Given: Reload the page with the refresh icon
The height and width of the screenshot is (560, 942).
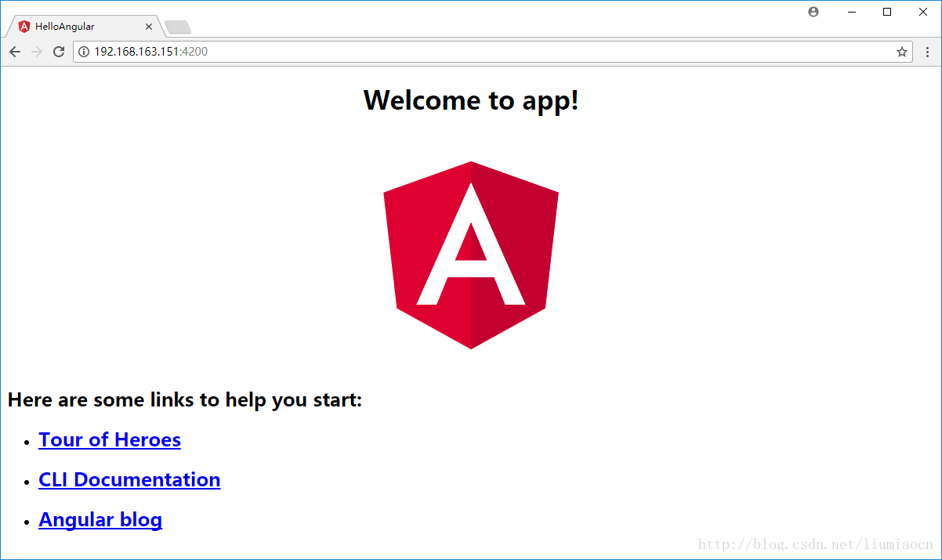Looking at the screenshot, I should coord(58,52).
